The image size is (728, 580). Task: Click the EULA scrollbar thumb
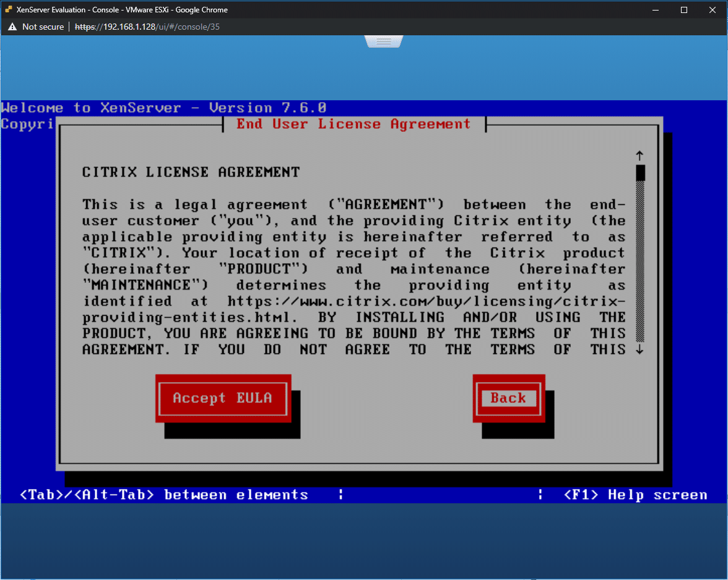coord(640,173)
